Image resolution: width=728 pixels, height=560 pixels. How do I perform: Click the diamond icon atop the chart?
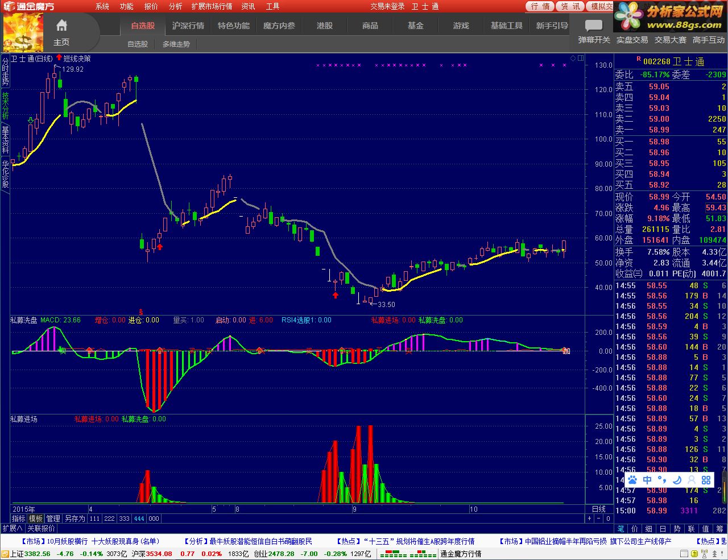click(573, 58)
